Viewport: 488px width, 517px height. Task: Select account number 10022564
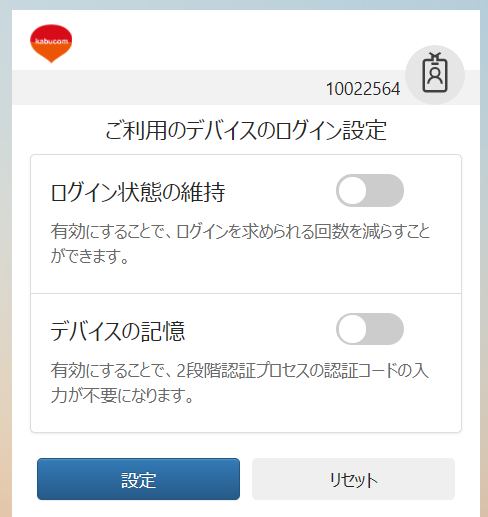pyautogui.click(x=363, y=89)
